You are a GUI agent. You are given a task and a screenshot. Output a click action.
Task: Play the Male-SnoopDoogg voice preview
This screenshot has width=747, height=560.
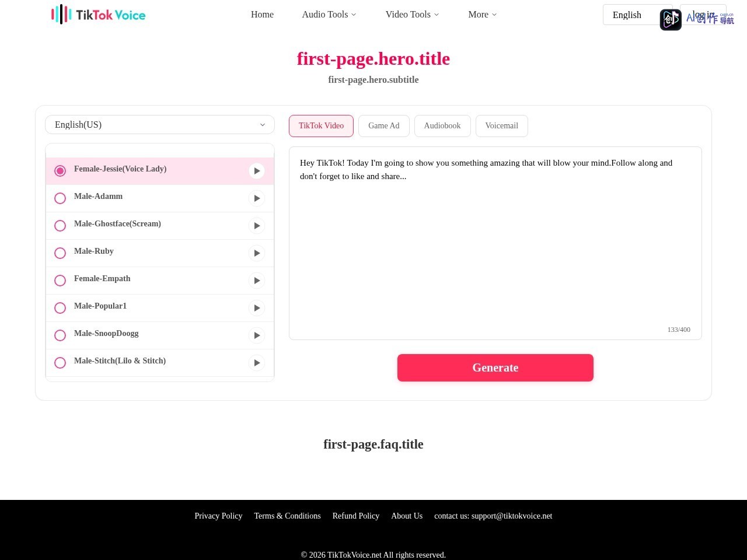click(x=257, y=335)
